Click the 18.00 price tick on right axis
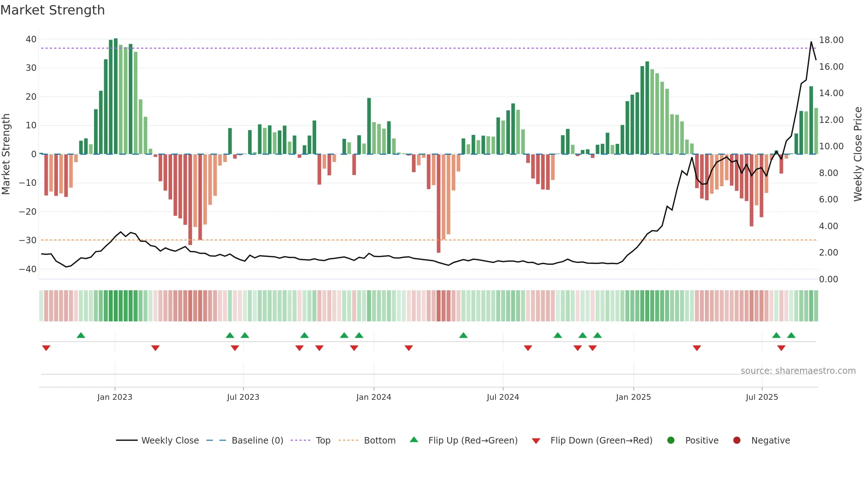 pyautogui.click(x=831, y=40)
